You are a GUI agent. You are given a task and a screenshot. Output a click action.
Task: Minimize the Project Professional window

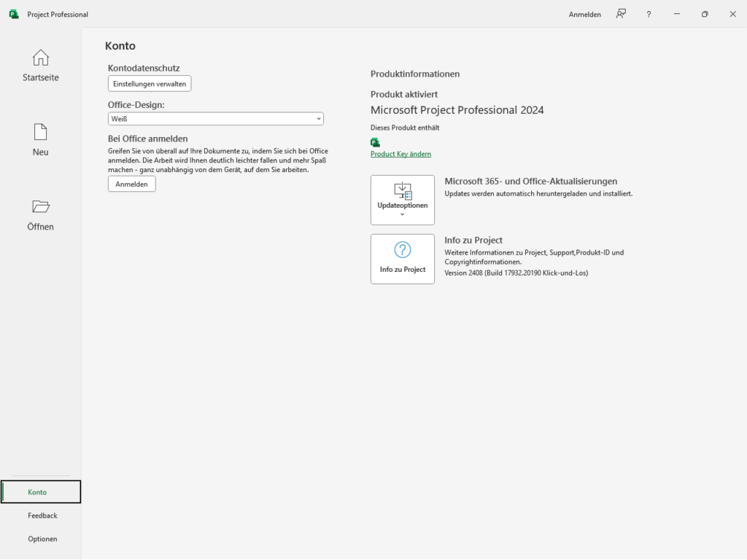(677, 14)
